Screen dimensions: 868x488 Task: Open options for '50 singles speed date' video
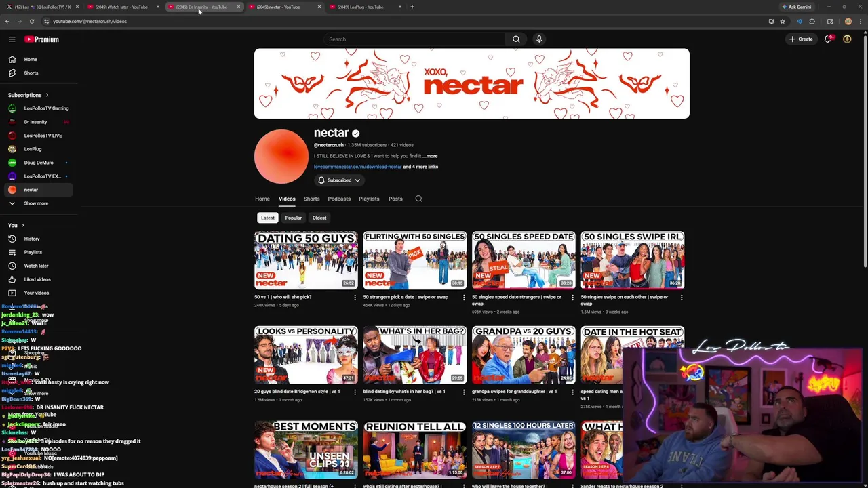(572, 298)
